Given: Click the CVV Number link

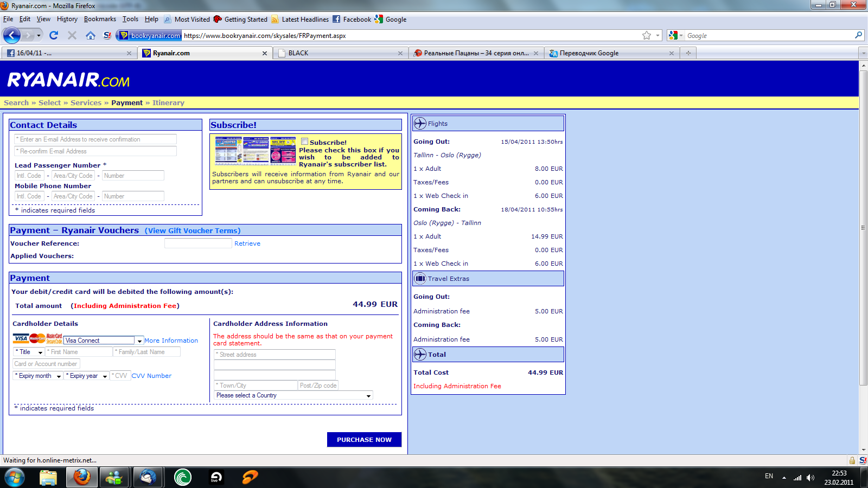Looking at the screenshot, I should (x=151, y=376).
